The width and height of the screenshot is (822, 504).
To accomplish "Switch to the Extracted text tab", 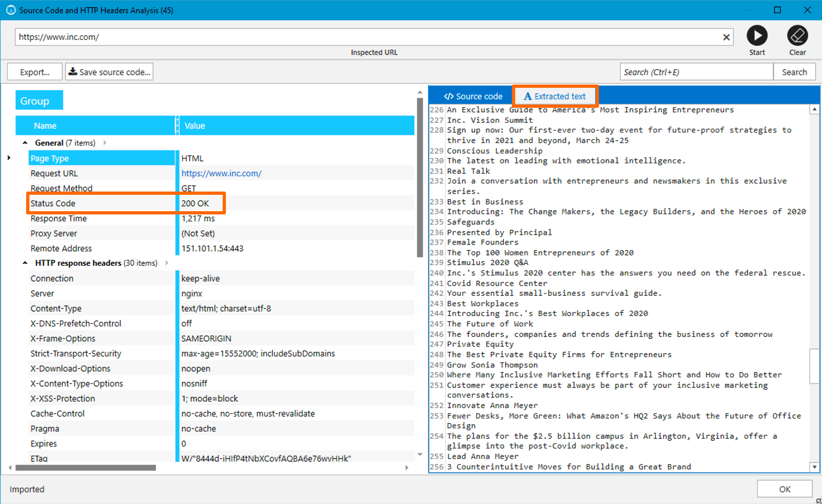I will 555,96.
